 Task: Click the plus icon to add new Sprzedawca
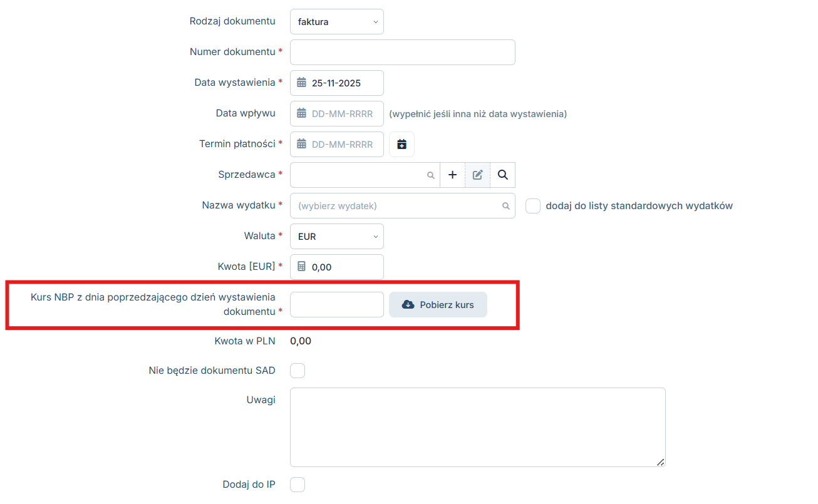click(x=452, y=175)
